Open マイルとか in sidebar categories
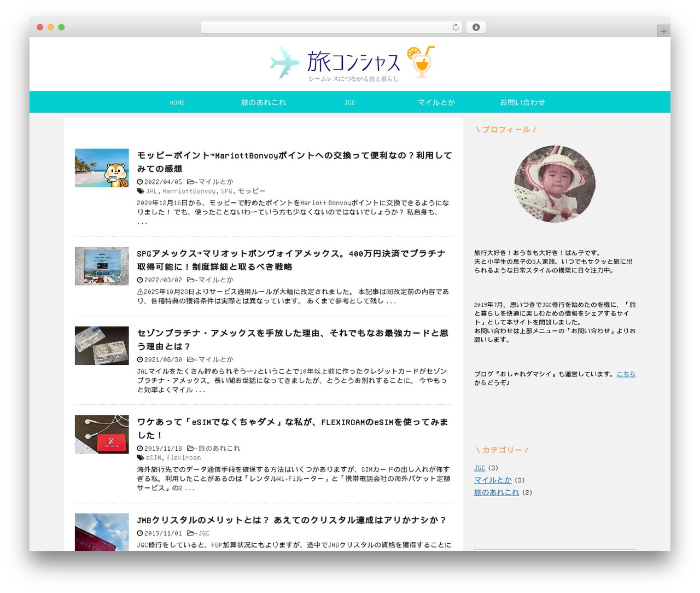Viewport: 700px width, 593px height. tap(493, 480)
